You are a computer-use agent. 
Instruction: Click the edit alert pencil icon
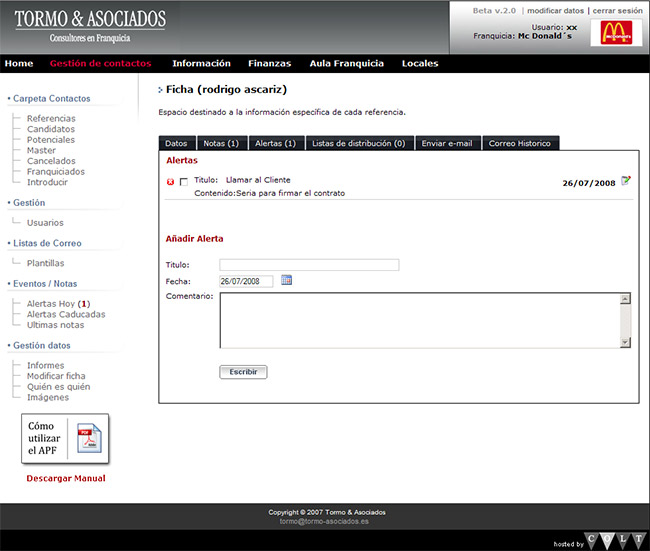[x=626, y=181]
